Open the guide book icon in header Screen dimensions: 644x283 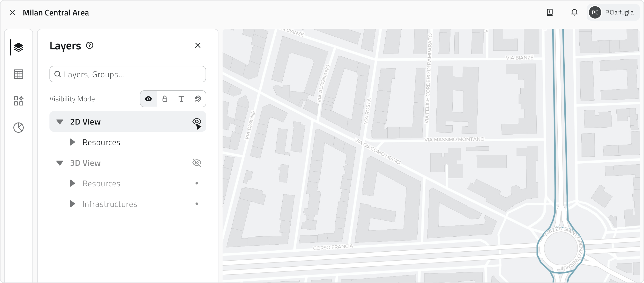pos(550,12)
